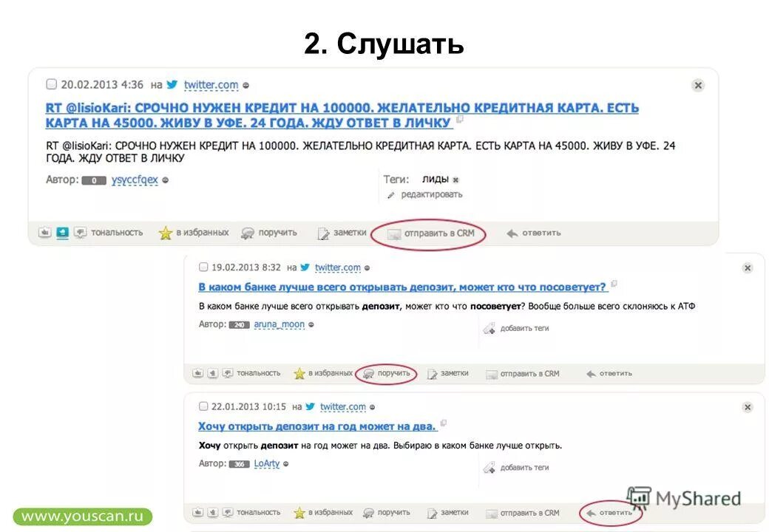This screenshot has width=769, height=532.
Task: Click the star 'в избранных' on first post
Action: [166, 233]
